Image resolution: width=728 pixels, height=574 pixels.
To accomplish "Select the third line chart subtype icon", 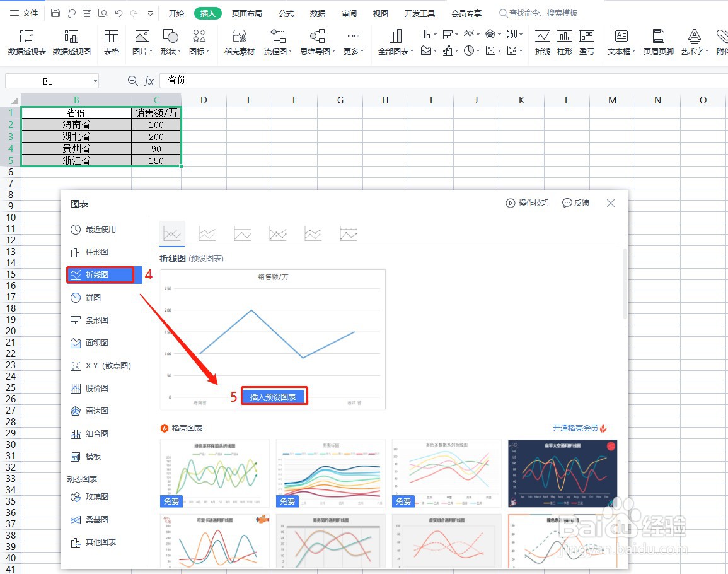I will pyautogui.click(x=243, y=234).
